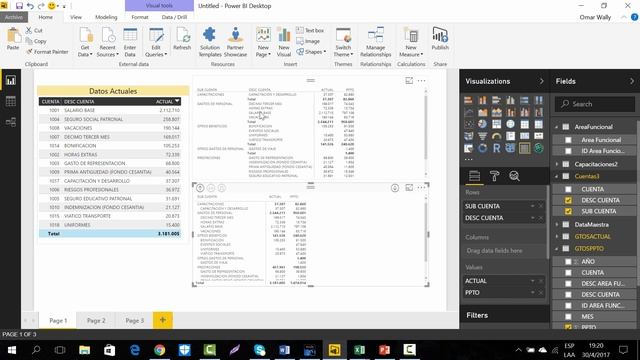Insert a Text box

[x=310, y=31]
